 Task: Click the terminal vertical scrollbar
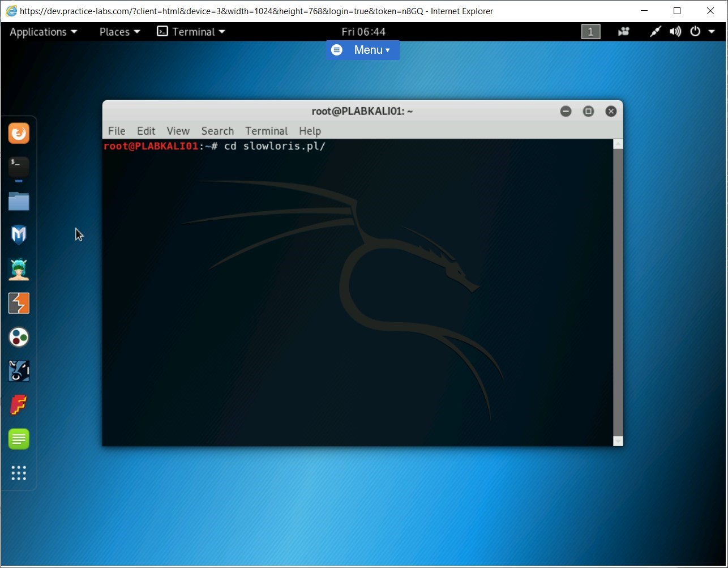click(618, 293)
